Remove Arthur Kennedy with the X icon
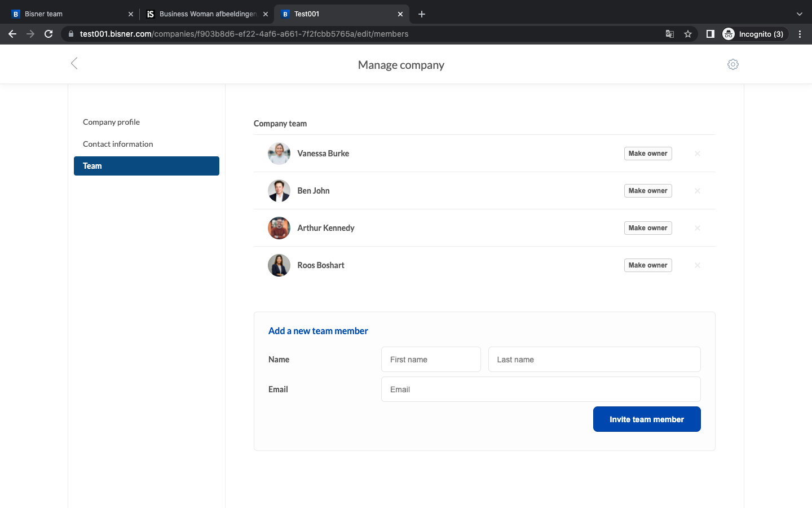812x508 pixels. 698,228
